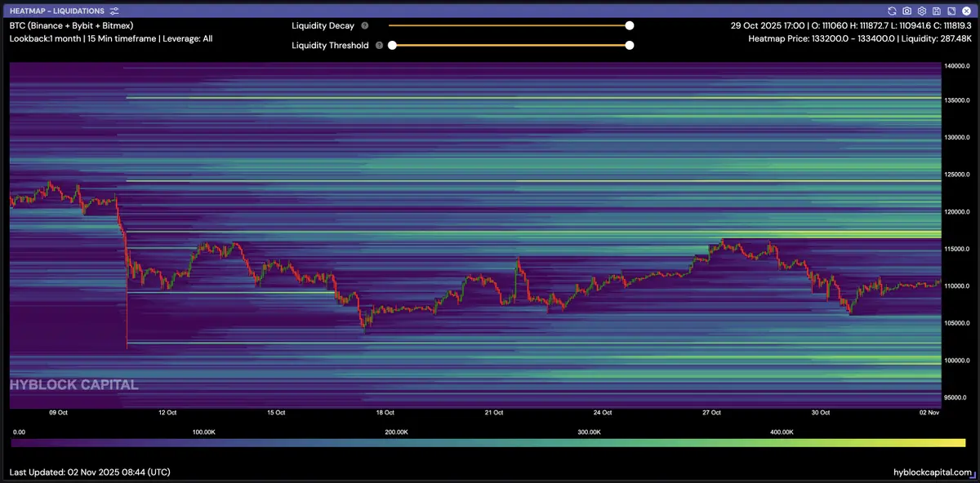Image resolution: width=980 pixels, height=483 pixels.
Task: Click the 140000.0 price axis label
Action: pyautogui.click(x=957, y=66)
